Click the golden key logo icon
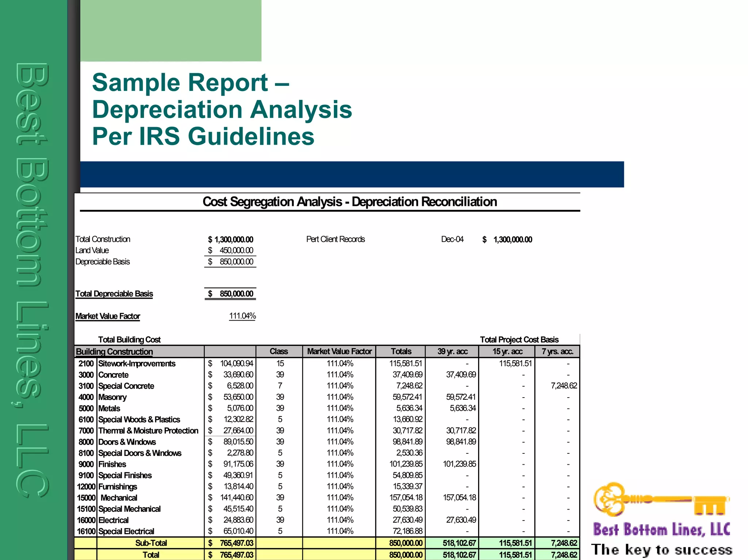 [661, 499]
